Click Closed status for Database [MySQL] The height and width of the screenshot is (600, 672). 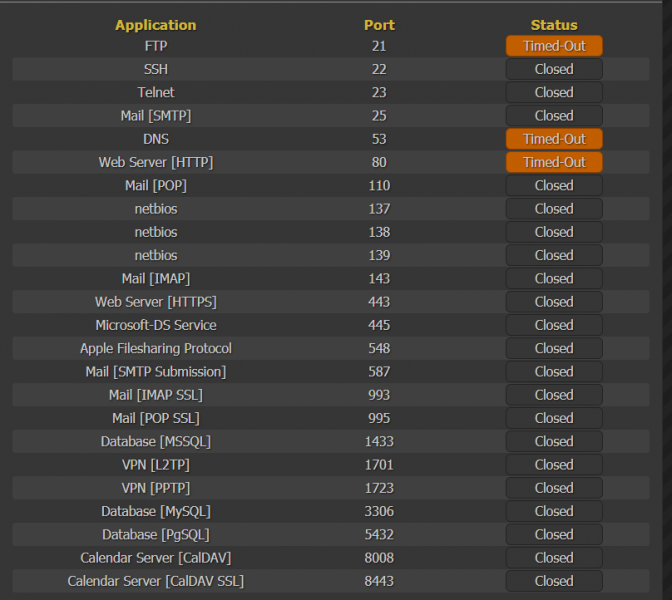(554, 511)
